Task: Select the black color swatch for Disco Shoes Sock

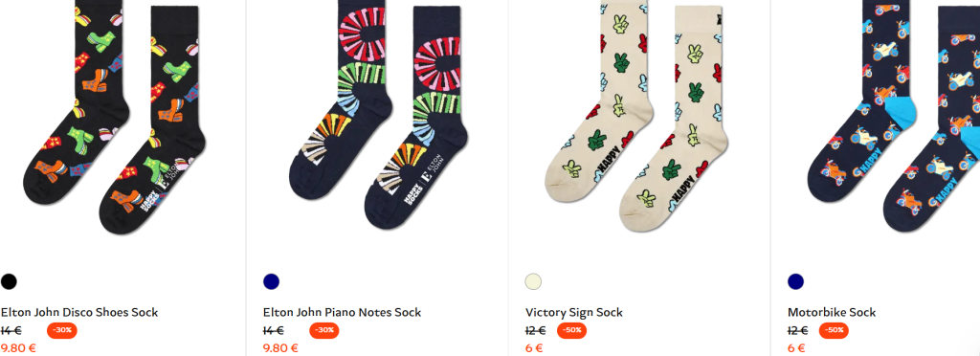Action: click(x=9, y=281)
